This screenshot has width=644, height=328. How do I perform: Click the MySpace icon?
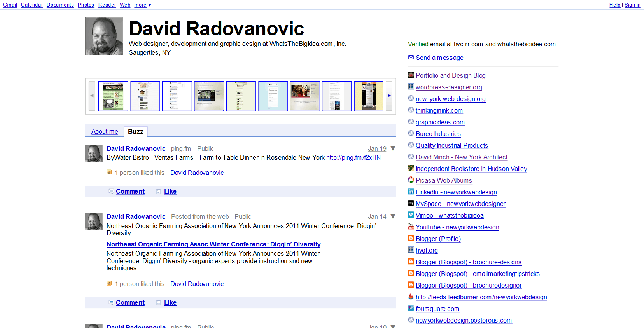(x=411, y=203)
